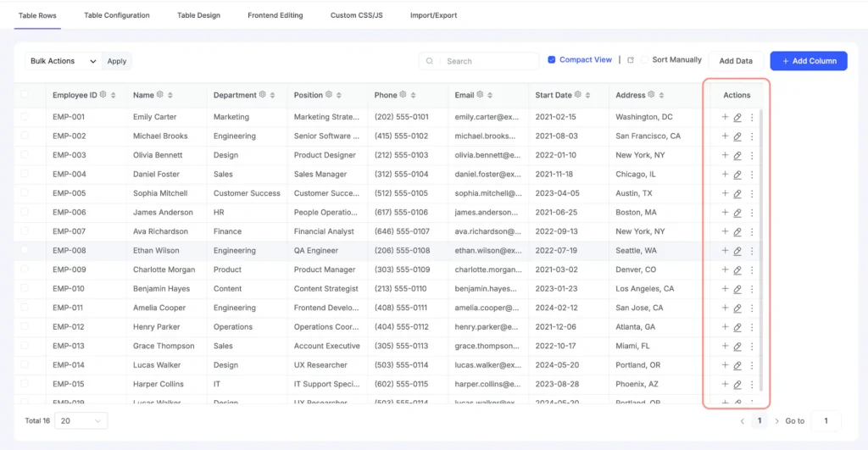Click the Search input field
This screenshot has width=868, height=450.
click(x=479, y=61)
